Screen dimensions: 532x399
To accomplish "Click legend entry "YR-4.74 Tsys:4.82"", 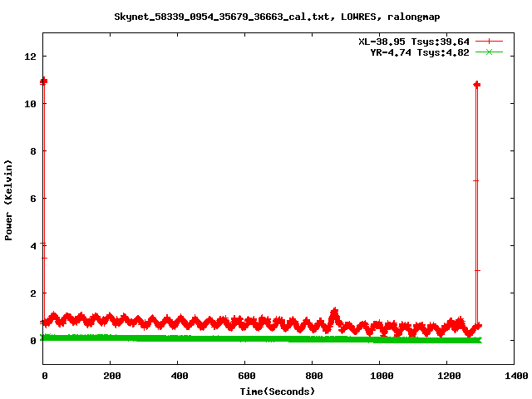I will (x=420, y=52).
